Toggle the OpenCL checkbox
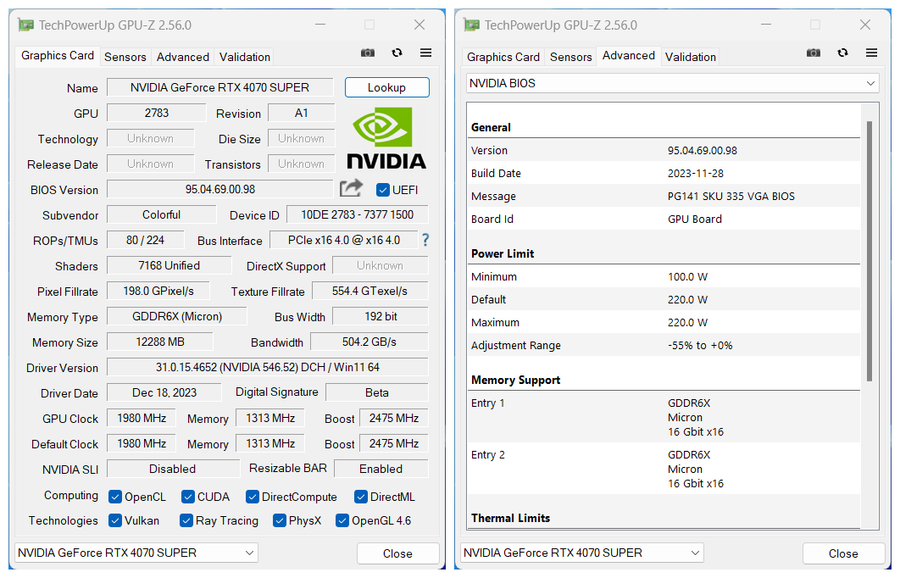 tap(116, 496)
